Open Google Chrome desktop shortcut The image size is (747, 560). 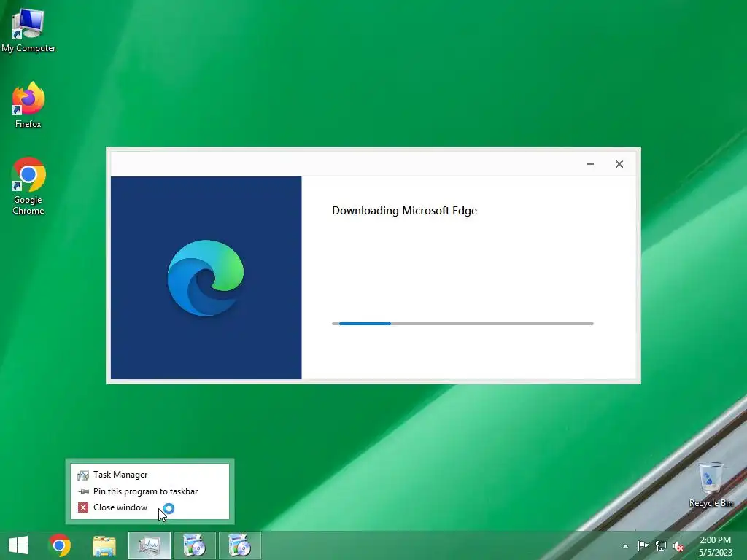28,186
